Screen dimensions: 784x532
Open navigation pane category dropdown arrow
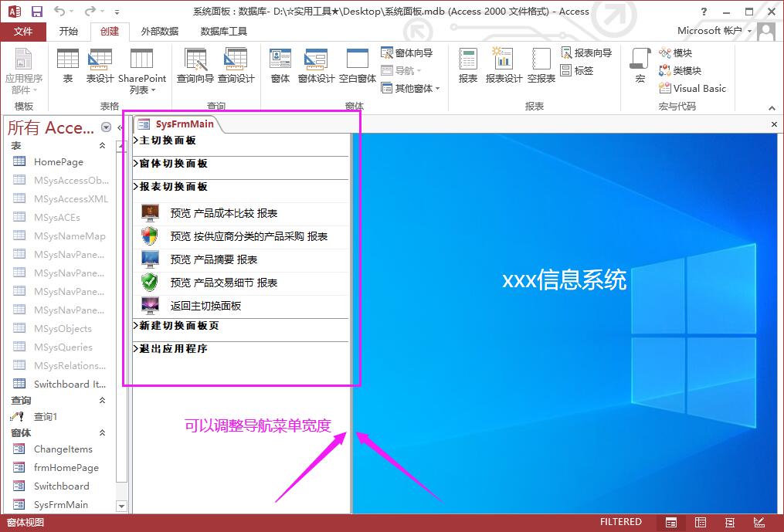[106, 127]
